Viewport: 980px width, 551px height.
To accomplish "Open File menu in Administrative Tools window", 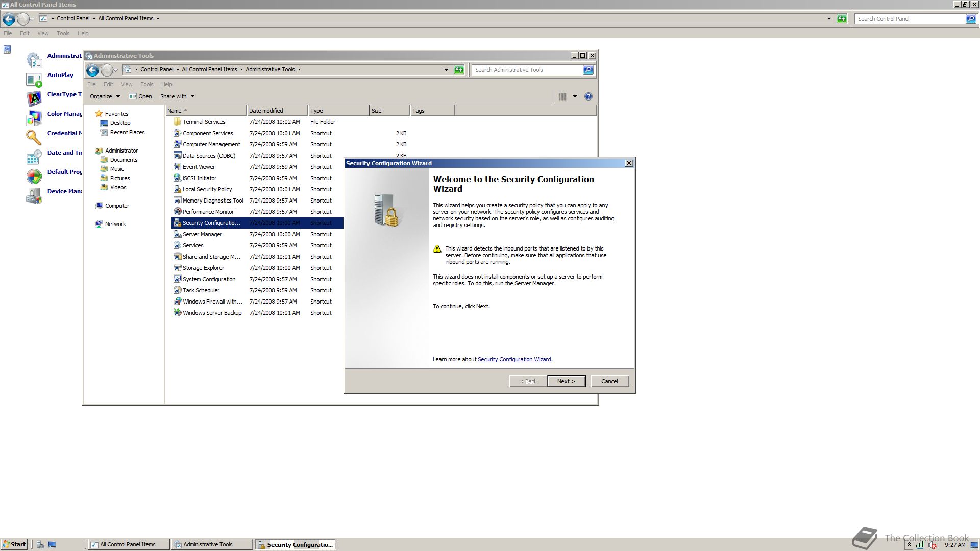I will pyautogui.click(x=91, y=84).
